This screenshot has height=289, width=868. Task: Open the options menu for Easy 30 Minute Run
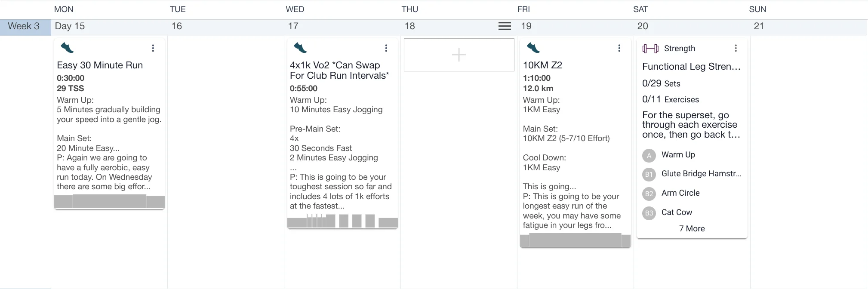point(153,48)
